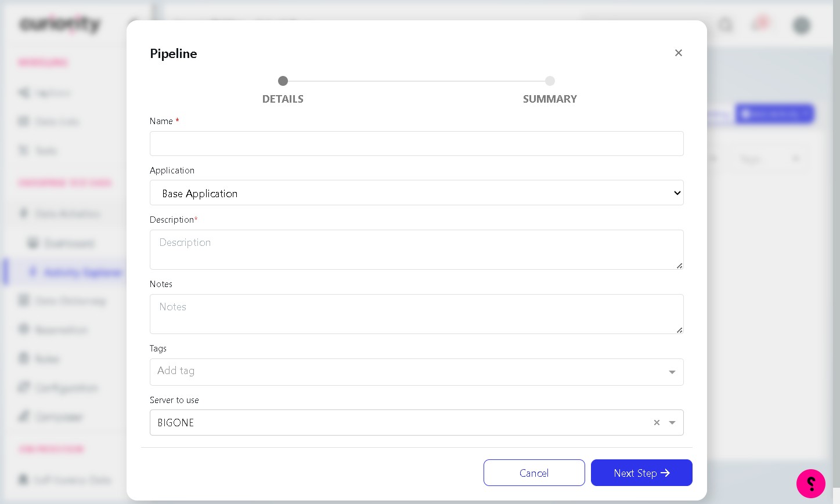Viewport: 840px width, 504px height.
Task: Grab the Notes resize handle
Action: click(x=679, y=329)
